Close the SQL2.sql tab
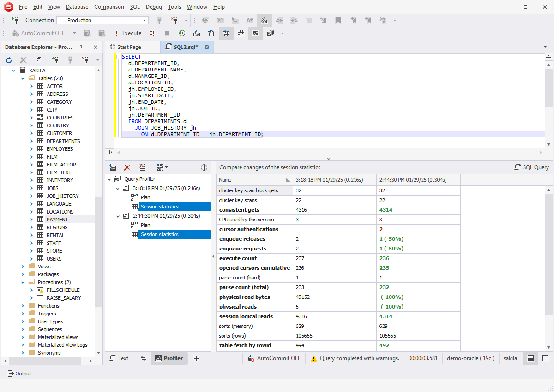This screenshot has width=554, height=392. 207,47
